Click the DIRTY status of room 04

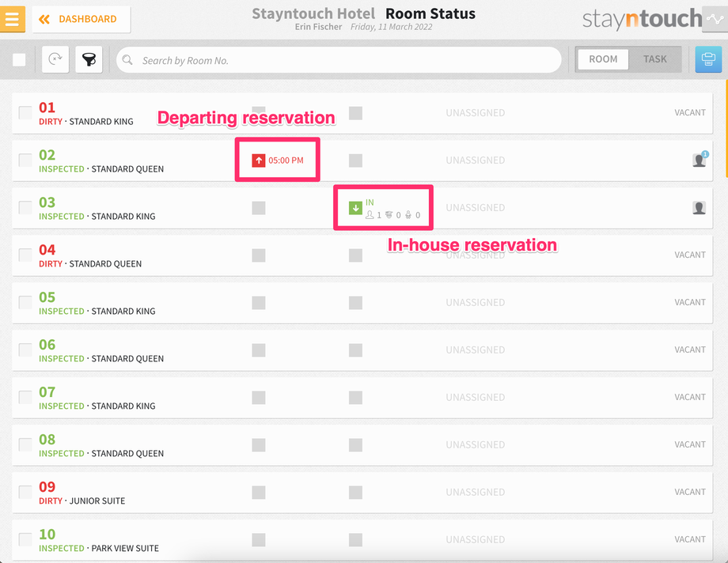pos(51,263)
